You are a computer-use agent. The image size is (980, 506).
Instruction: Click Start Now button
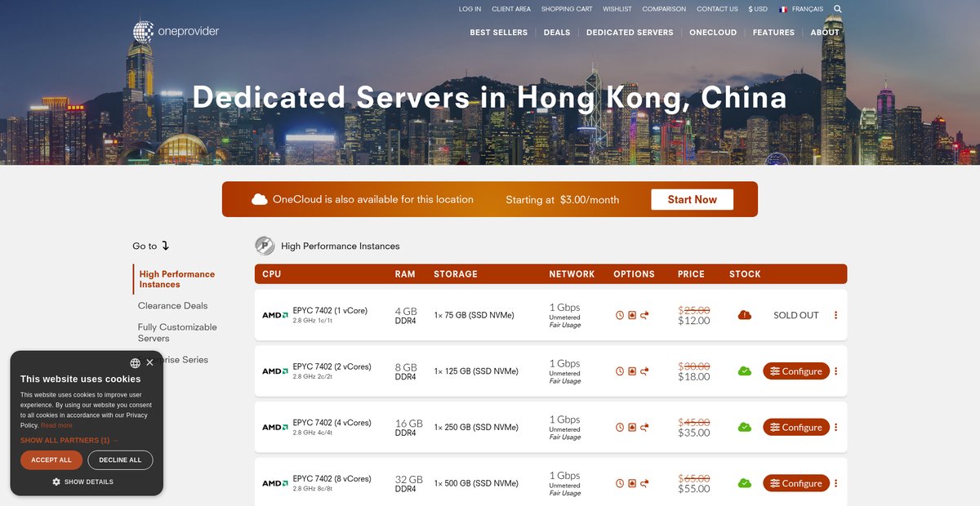[692, 199]
